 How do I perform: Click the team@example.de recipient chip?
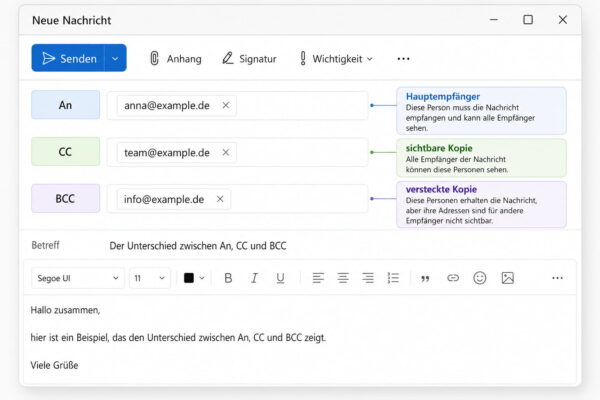[x=177, y=152]
